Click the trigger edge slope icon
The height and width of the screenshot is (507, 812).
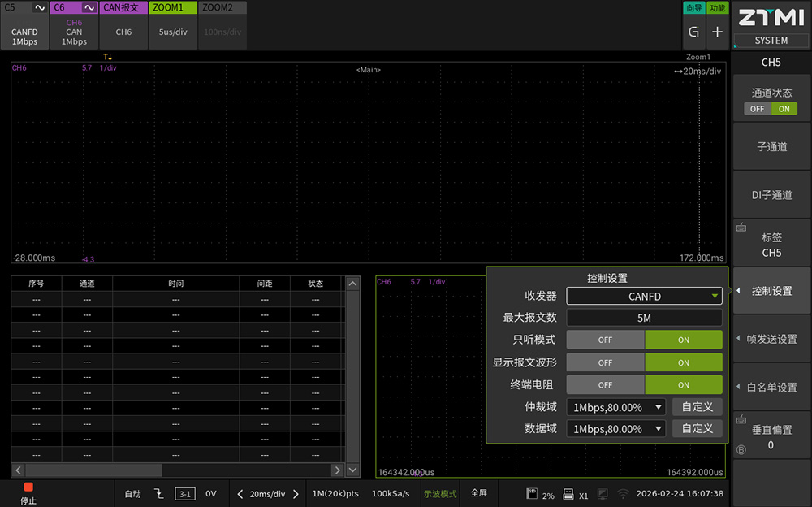(159, 493)
